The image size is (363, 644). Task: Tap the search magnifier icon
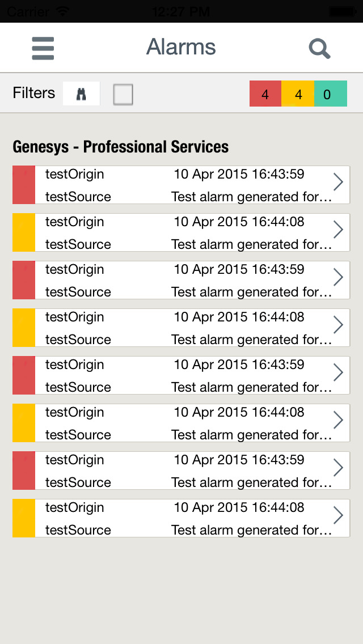[319, 49]
